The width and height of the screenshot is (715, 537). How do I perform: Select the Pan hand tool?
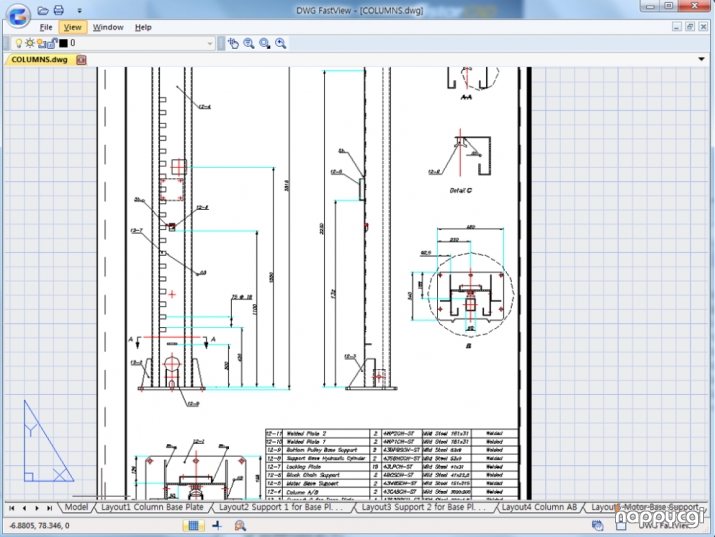click(x=233, y=43)
